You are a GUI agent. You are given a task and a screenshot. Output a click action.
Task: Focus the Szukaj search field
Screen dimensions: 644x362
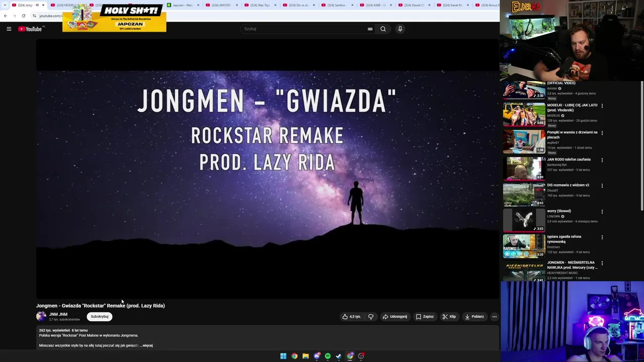(x=304, y=29)
